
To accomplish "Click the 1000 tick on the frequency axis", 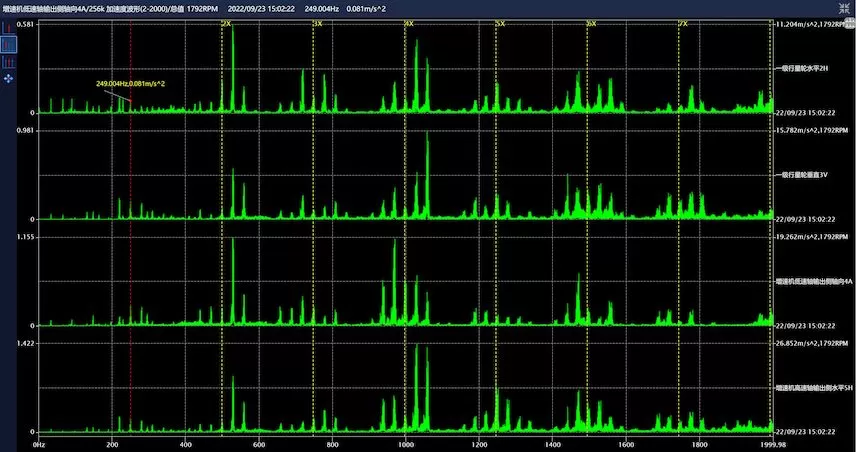I will coord(405,444).
